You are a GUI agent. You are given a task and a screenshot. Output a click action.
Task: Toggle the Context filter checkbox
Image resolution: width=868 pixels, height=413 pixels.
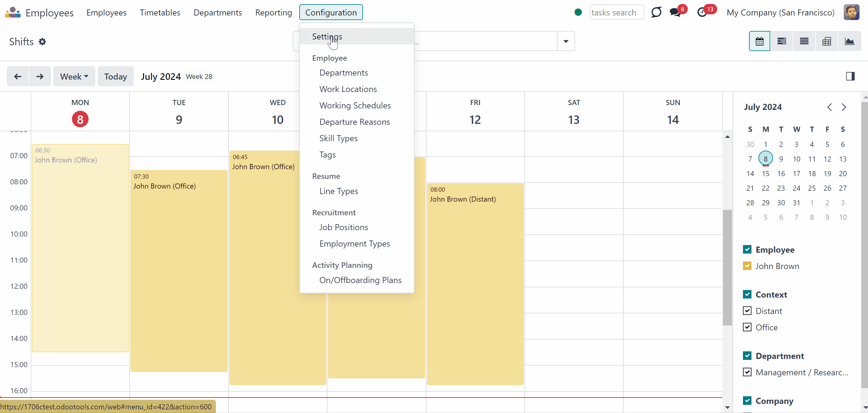point(747,294)
